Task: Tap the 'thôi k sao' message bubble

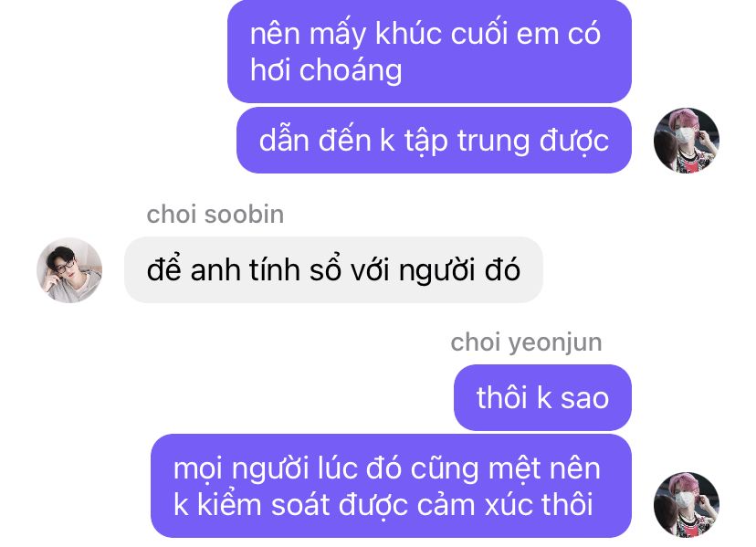Action: click(x=543, y=397)
